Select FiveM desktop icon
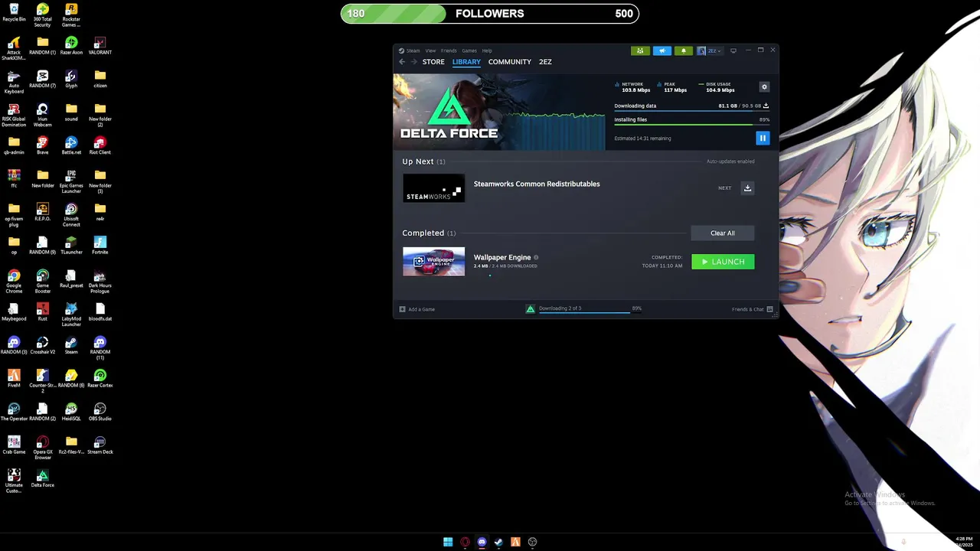The image size is (980, 551). coord(14,378)
